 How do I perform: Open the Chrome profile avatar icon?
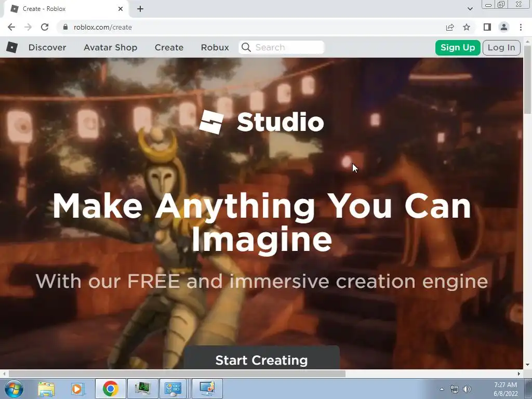(x=504, y=27)
